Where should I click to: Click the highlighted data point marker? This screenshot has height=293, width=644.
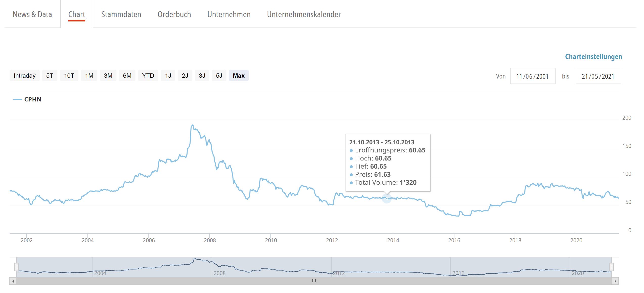click(386, 198)
